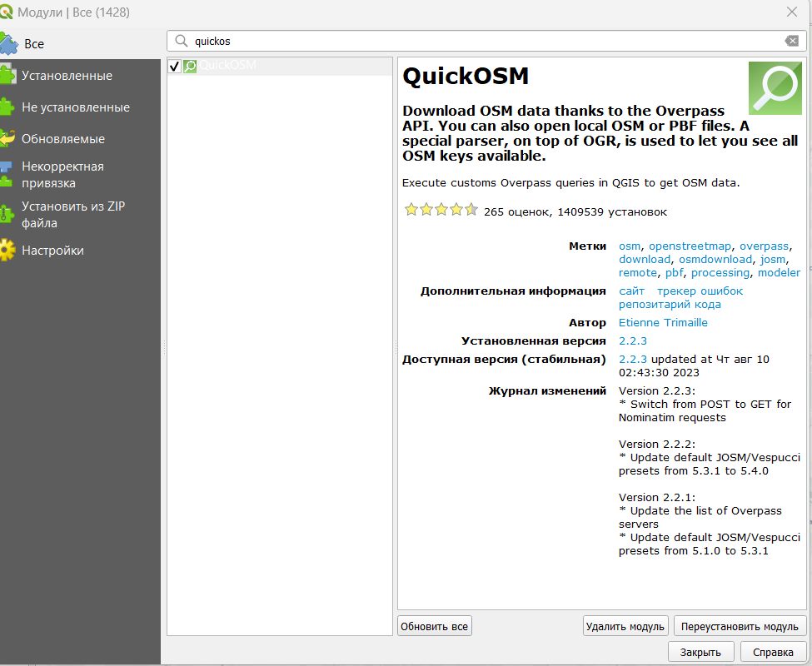Click the puzzle icon beside Не установленные
812x666 pixels.
click(x=7, y=107)
